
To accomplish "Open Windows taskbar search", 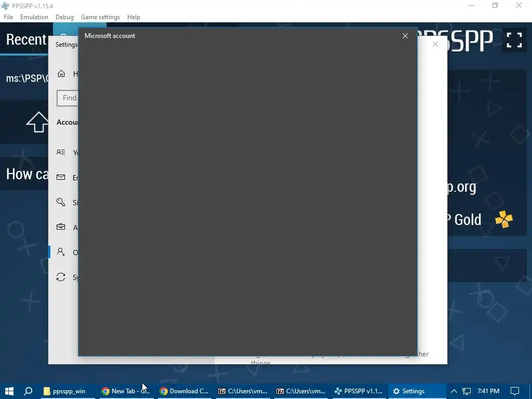I will [x=29, y=391].
